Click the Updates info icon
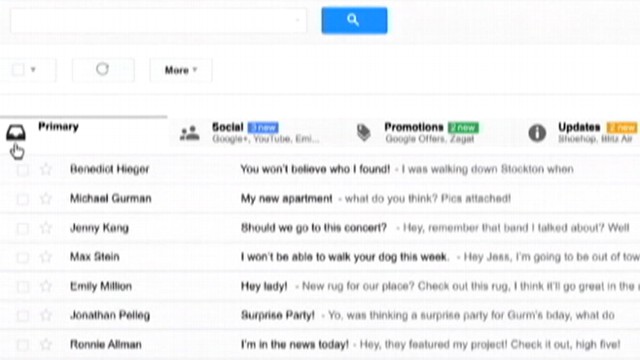Screen dimensions: 640x360 pos(537,133)
